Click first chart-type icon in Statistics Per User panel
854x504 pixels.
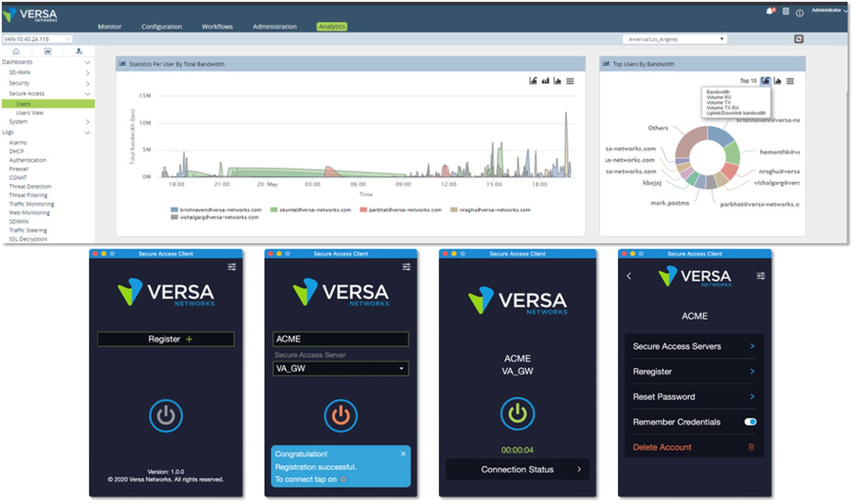pos(533,81)
